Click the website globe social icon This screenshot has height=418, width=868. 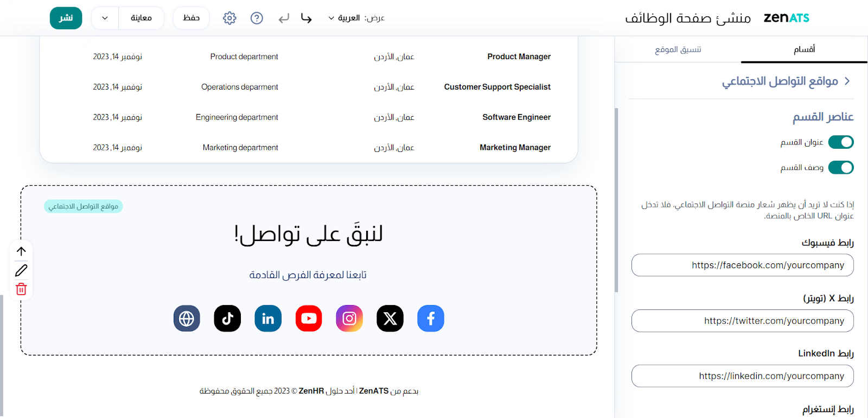coord(187,318)
